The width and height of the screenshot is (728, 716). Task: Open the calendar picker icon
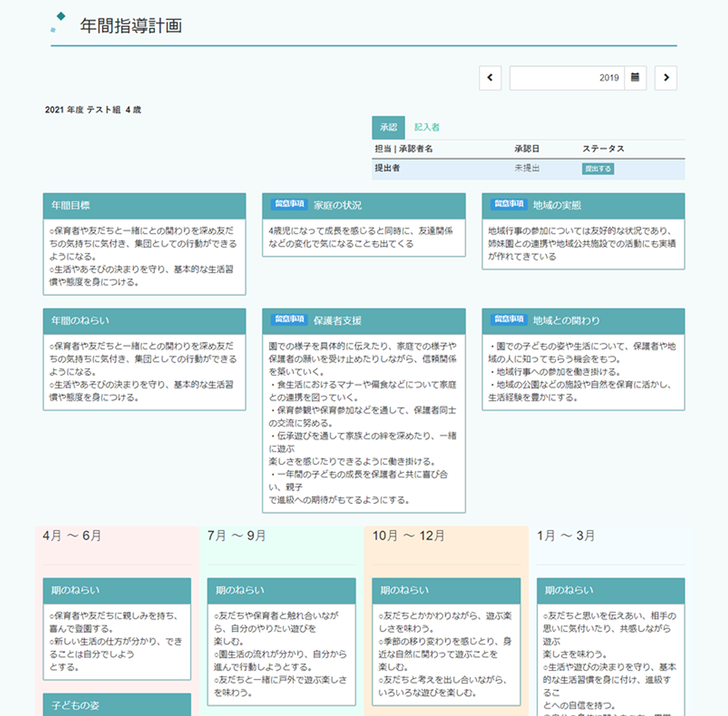tap(635, 77)
